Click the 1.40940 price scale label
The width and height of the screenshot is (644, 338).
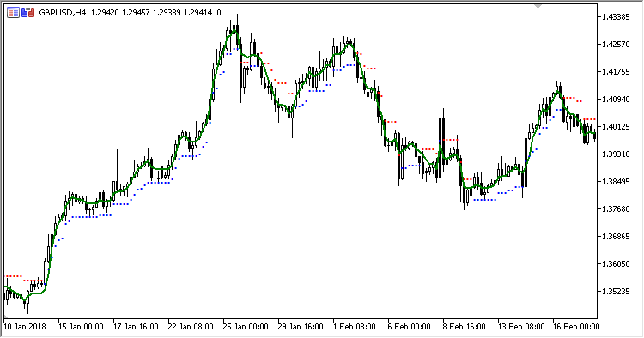click(x=616, y=100)
